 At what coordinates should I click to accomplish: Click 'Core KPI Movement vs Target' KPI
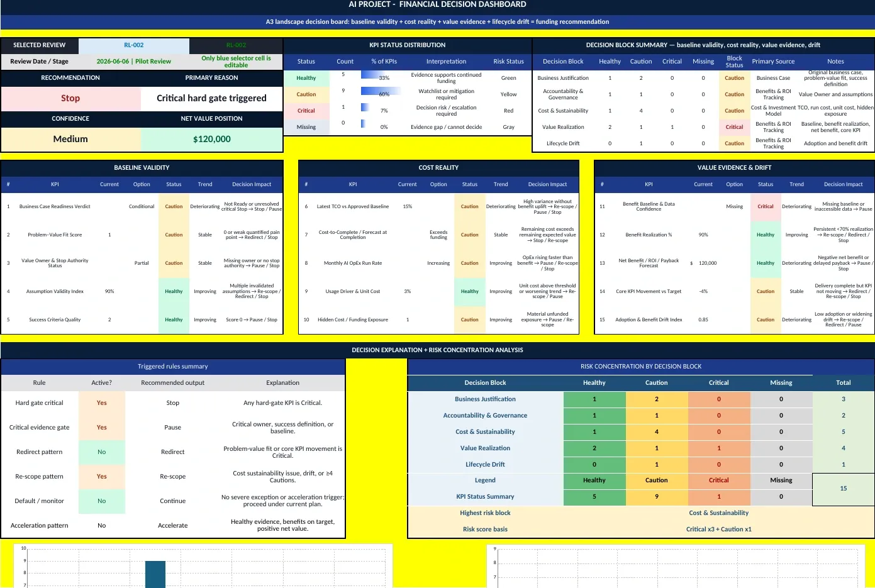click(x=649, y=291)
